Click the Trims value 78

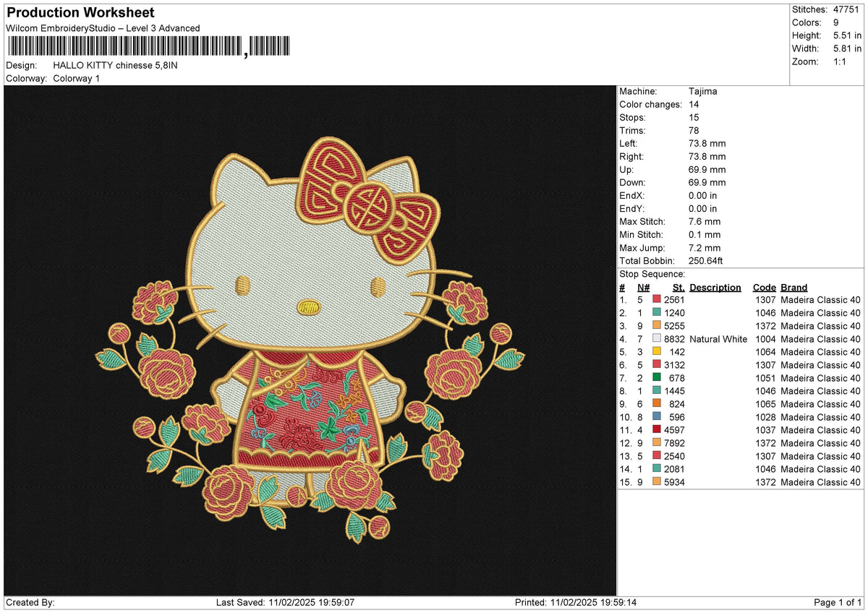(694, 131)
